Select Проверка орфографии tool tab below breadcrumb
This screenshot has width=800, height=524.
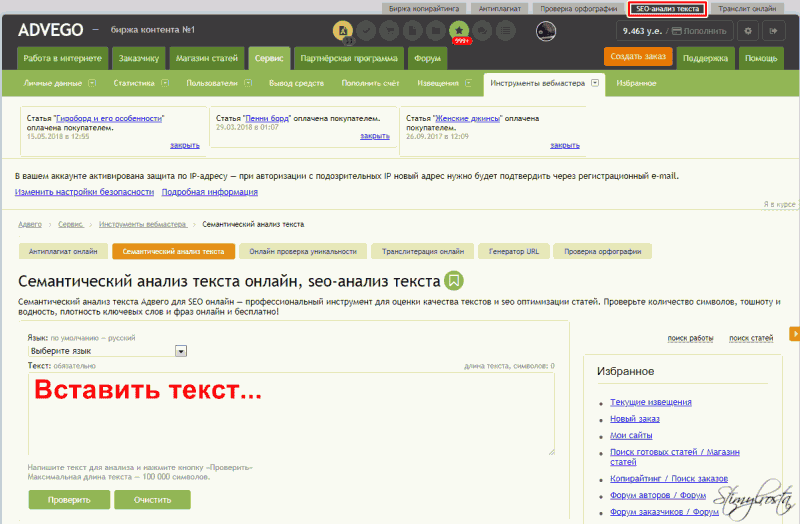tap(603, 252)
